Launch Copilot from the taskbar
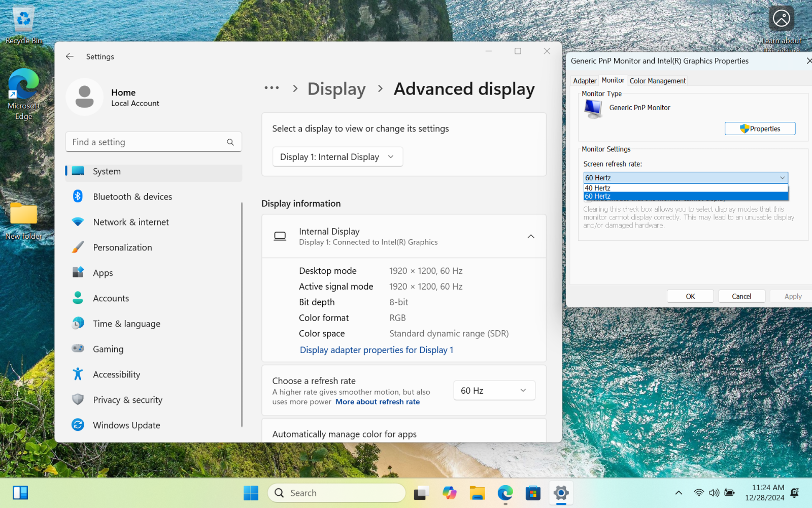Screen dimensions: 812x508 click(x=449, y=493)
